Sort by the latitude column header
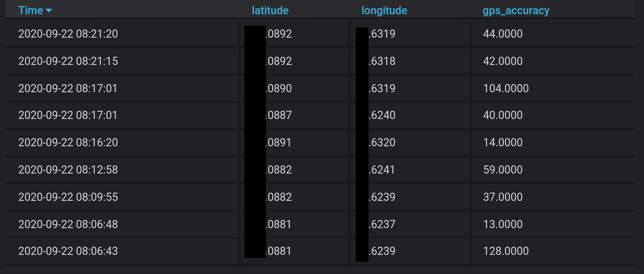This screenshot has width=644, height=274. pyautogui.click(x=270, y=11)
